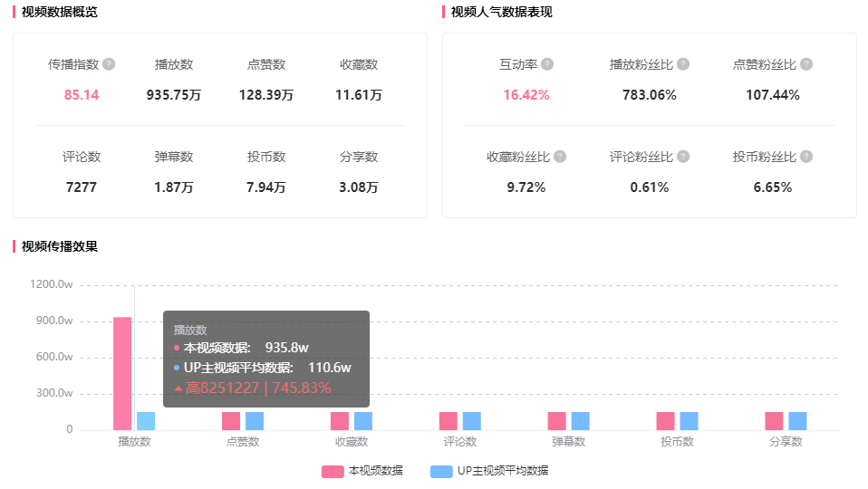868x489 pixels.
Task: Click the info icon beside 点赞粉丝比
Action: [806, 64]
